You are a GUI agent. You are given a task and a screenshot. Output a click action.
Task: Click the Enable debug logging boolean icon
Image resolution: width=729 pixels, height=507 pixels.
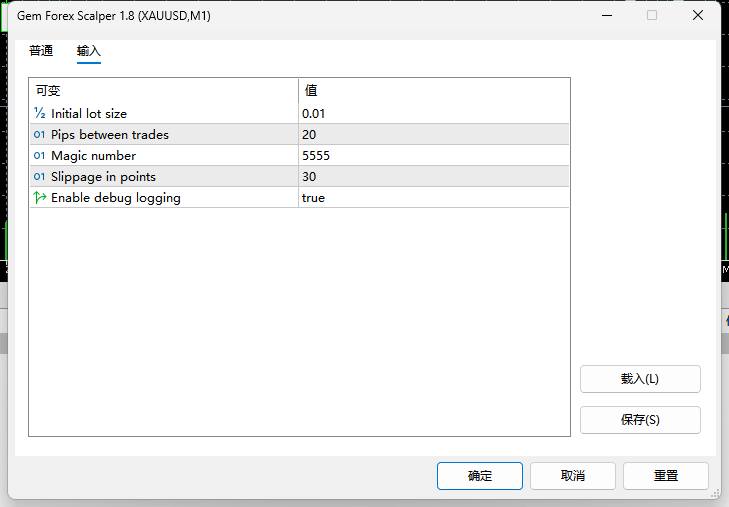click(40, 198)
